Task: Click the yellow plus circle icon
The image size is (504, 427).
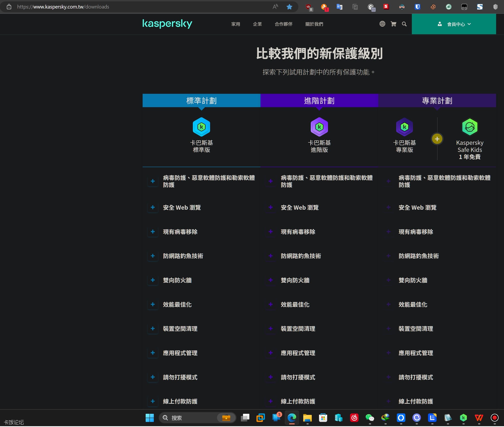Action: tap(437, 139)
